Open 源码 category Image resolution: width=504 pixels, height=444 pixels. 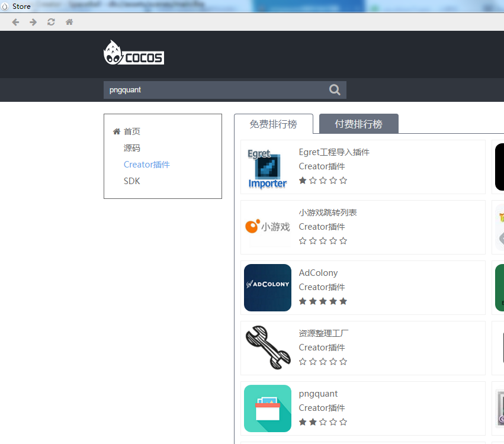click(x=132, y=148)
